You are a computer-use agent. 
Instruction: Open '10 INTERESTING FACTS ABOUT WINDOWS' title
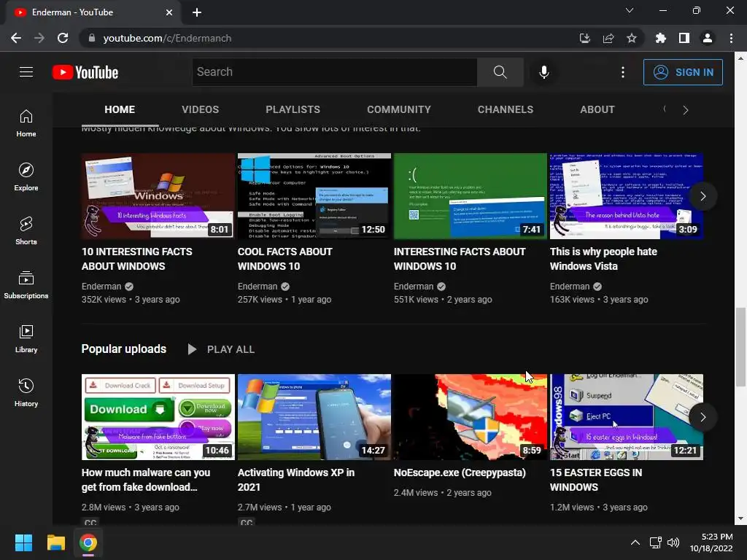coord(136,259)
